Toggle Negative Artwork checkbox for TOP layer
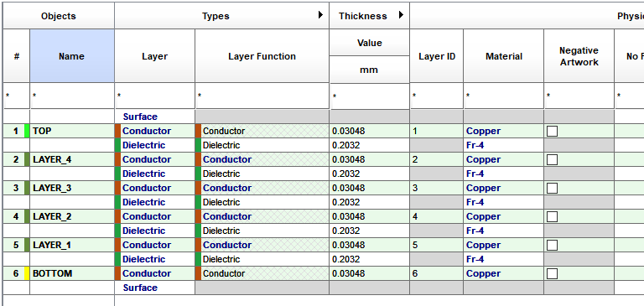Screen dimensions: 644x306 [552, 131]
